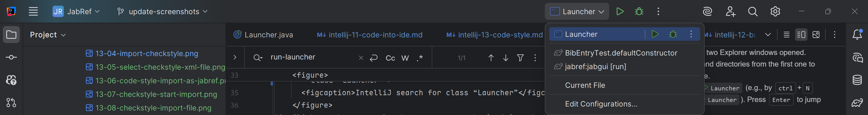Toggle Words (W) option in search bar
This screenshot has width=868, height=115.
405,58
